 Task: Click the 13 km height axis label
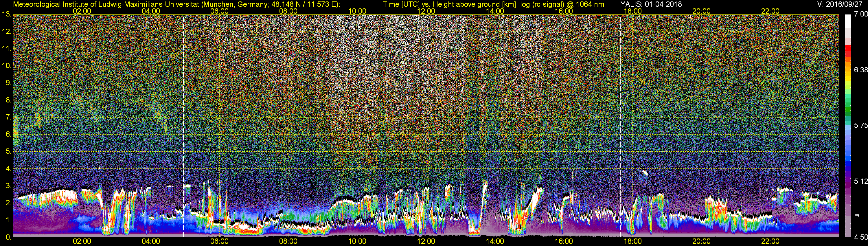(x=6, y=14)
